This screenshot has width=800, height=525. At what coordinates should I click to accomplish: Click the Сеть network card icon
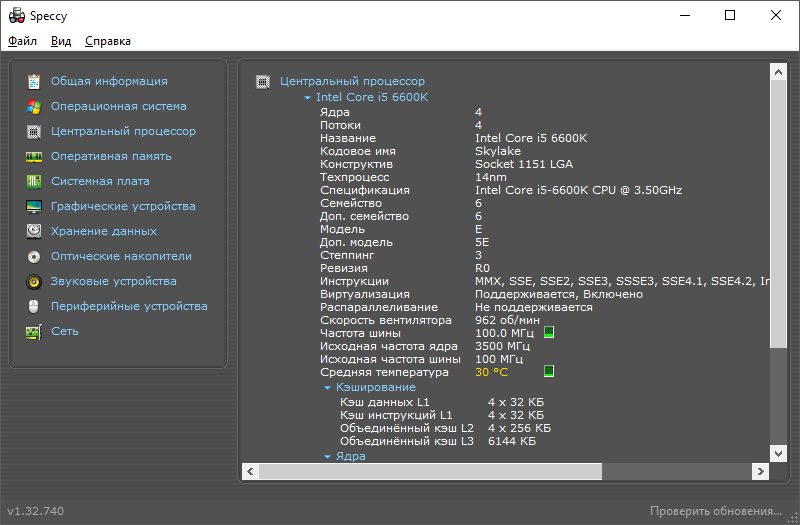click(x=34, y=332)
